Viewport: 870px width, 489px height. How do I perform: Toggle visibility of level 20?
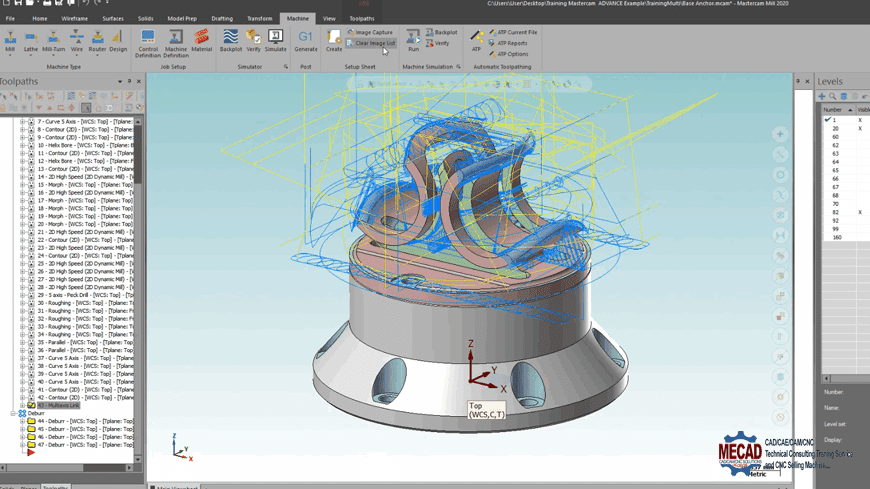(x=861, y=129)
